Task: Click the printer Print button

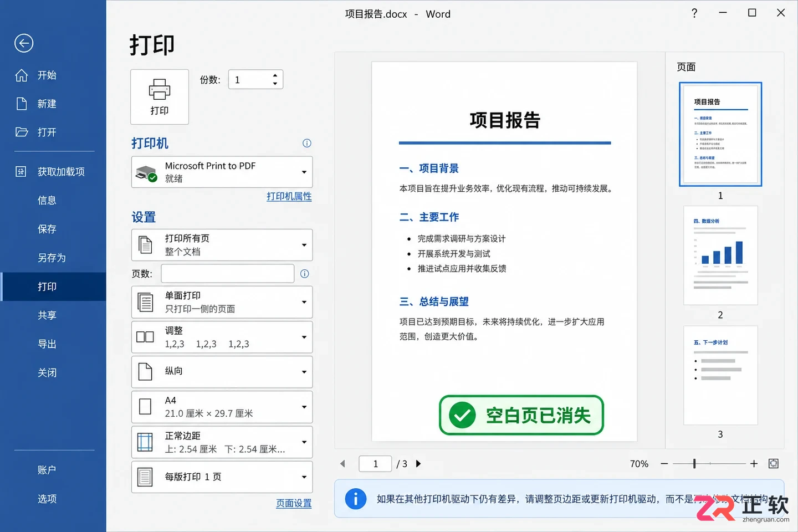Action: (160, 97)
